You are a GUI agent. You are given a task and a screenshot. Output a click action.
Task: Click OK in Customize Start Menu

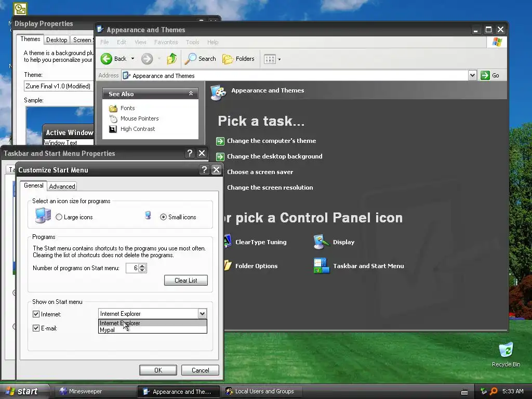[158, 370]
